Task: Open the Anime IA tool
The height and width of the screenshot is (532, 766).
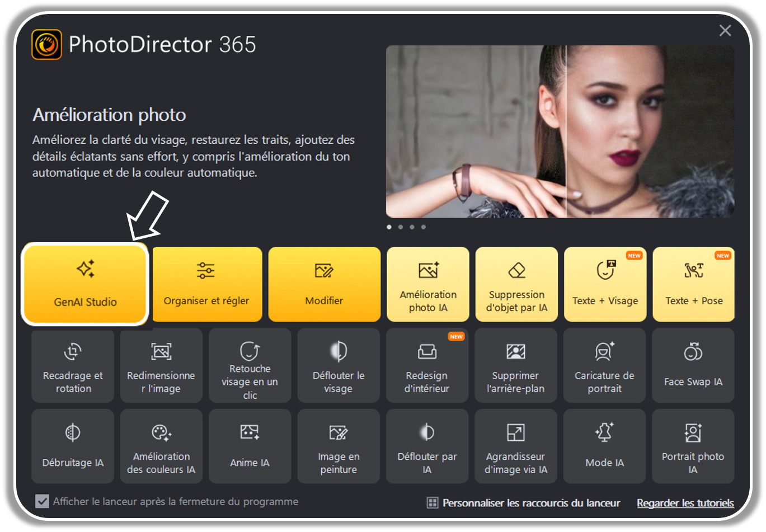Action: pos(250,446)
